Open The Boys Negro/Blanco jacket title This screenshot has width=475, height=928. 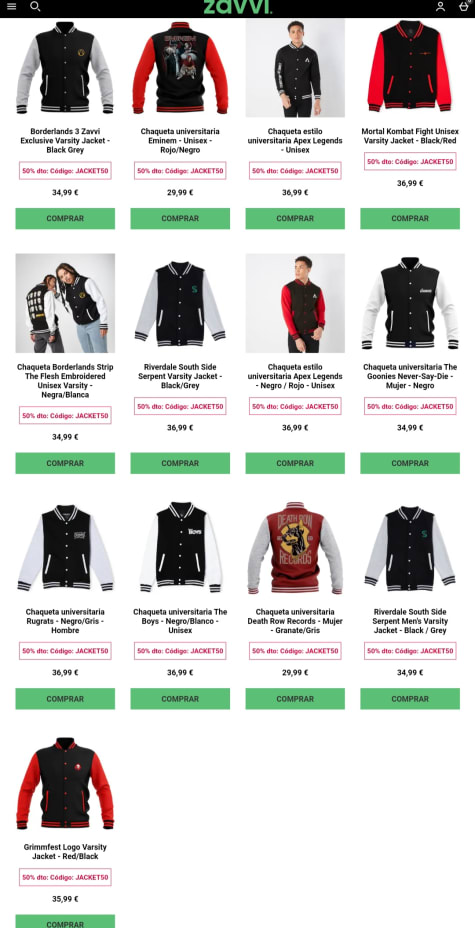coord(180,621)
